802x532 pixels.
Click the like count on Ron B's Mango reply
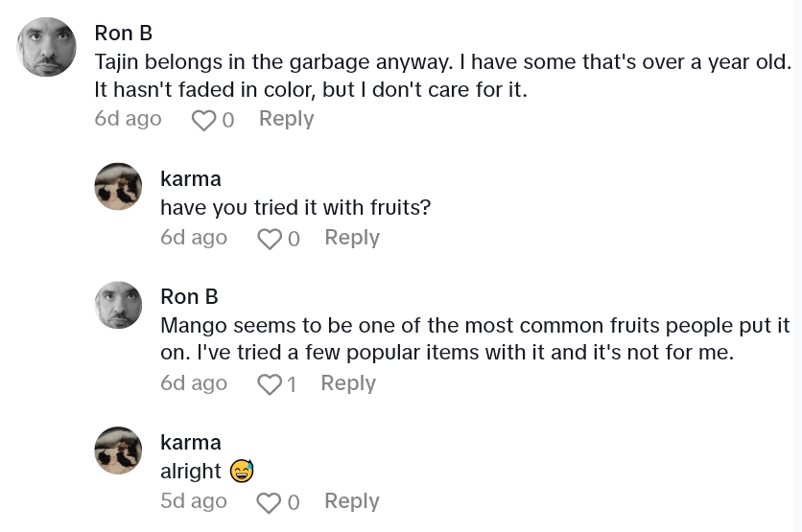click(x=292, y=384)
